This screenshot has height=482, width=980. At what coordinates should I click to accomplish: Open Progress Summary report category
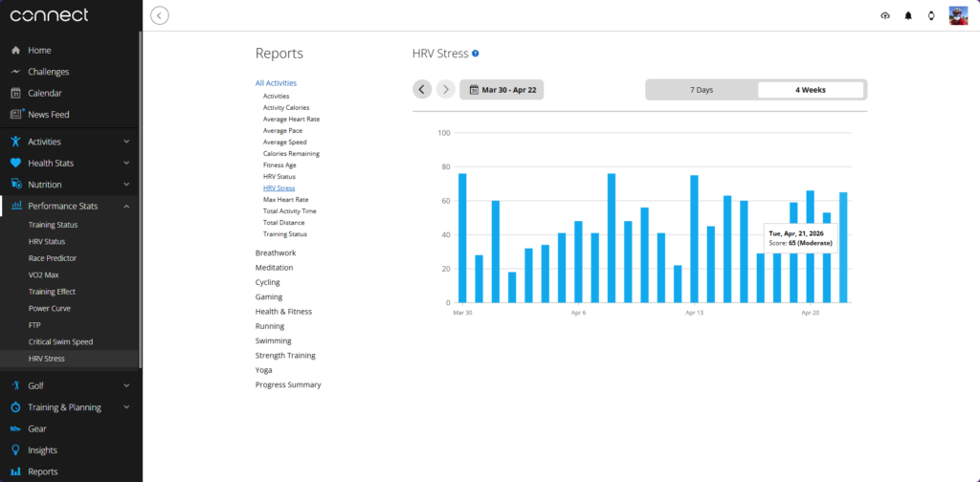pos(288,385)
